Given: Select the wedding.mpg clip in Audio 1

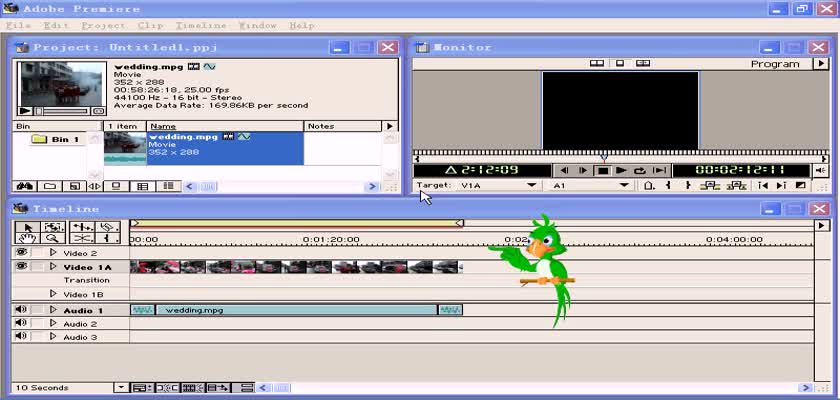Looking at the screenshot, I should [x=296, y=310].
